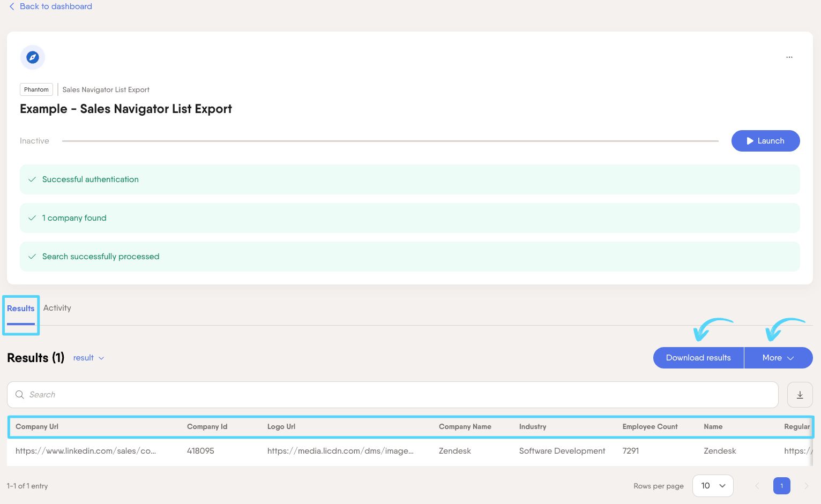
Task: Click the Industry column header
Action: point(533,427)
